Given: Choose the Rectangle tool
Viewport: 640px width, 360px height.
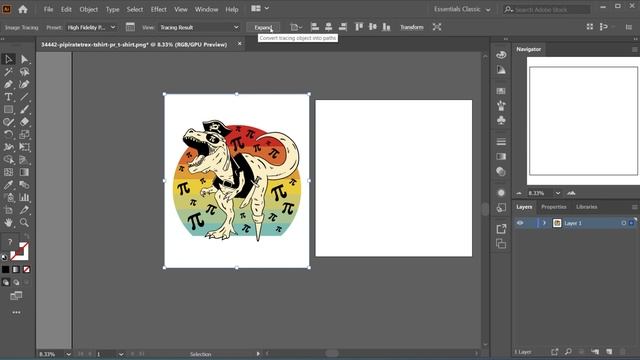Looking at the screenshot, I should 8,109.
